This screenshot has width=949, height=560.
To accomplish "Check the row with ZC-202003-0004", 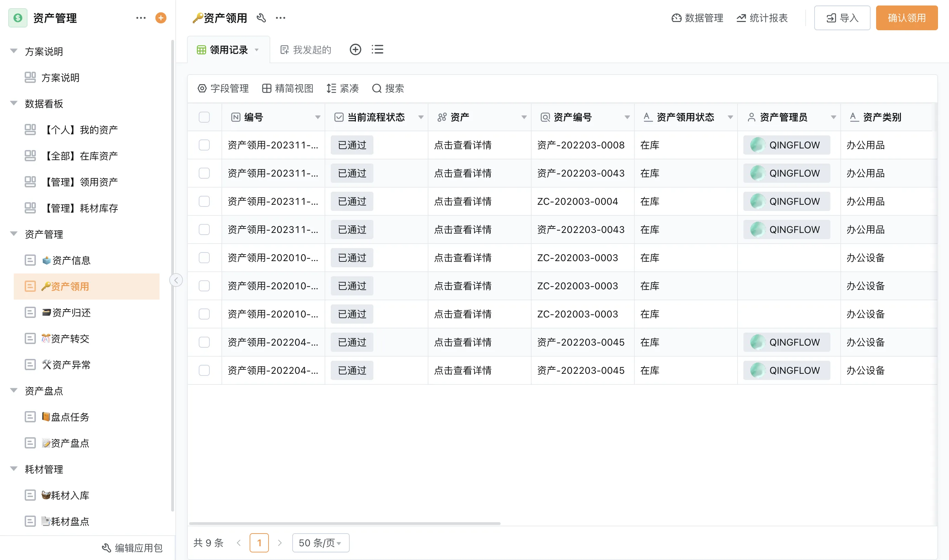I will (204, 201).
